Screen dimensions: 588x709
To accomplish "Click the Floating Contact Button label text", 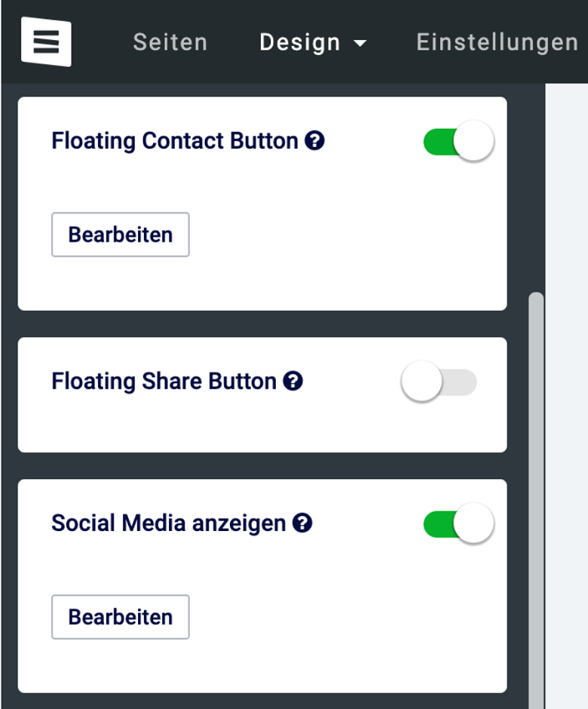I will coord(175,140).
